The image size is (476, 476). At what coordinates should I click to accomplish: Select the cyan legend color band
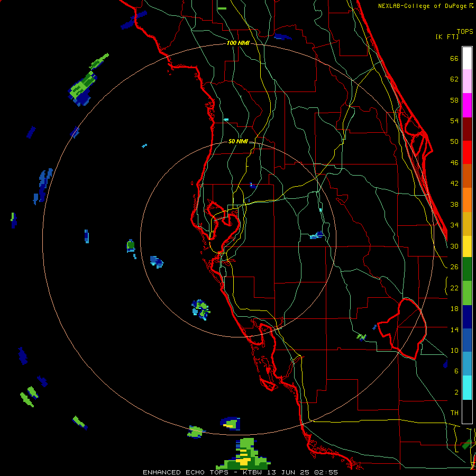(x=467, y=388)
